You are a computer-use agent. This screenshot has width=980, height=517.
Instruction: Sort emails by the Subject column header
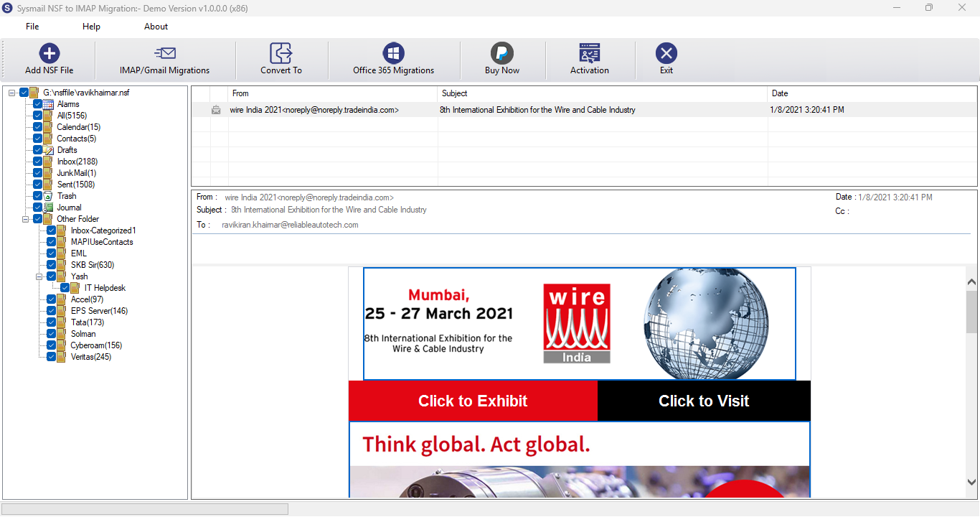(x=602, y=93)
